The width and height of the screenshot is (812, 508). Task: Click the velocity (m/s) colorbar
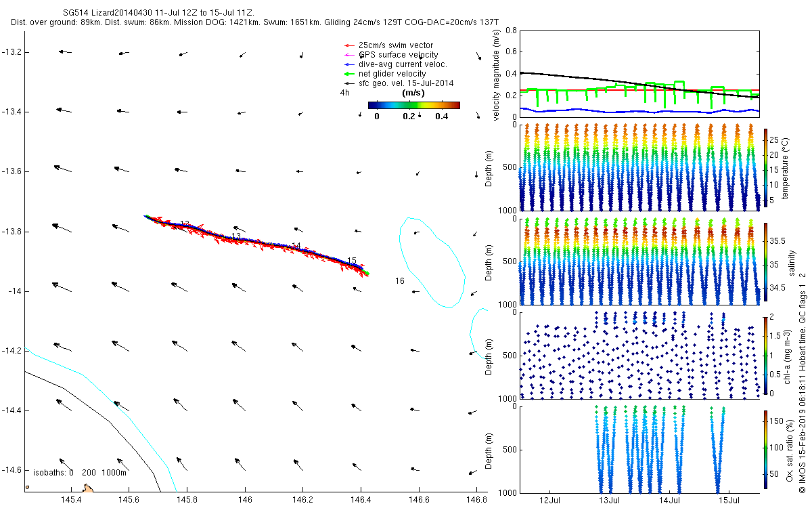pos(414,105)
